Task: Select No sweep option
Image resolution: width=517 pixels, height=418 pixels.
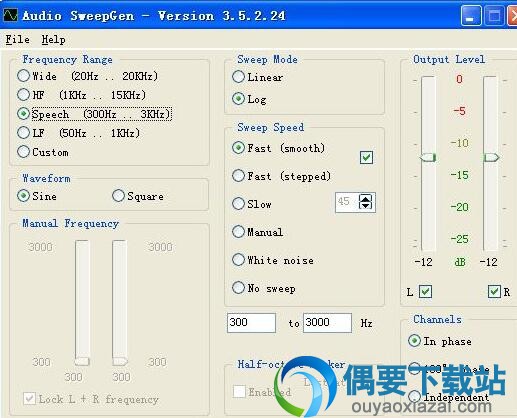Action: (x=264, y=288)
